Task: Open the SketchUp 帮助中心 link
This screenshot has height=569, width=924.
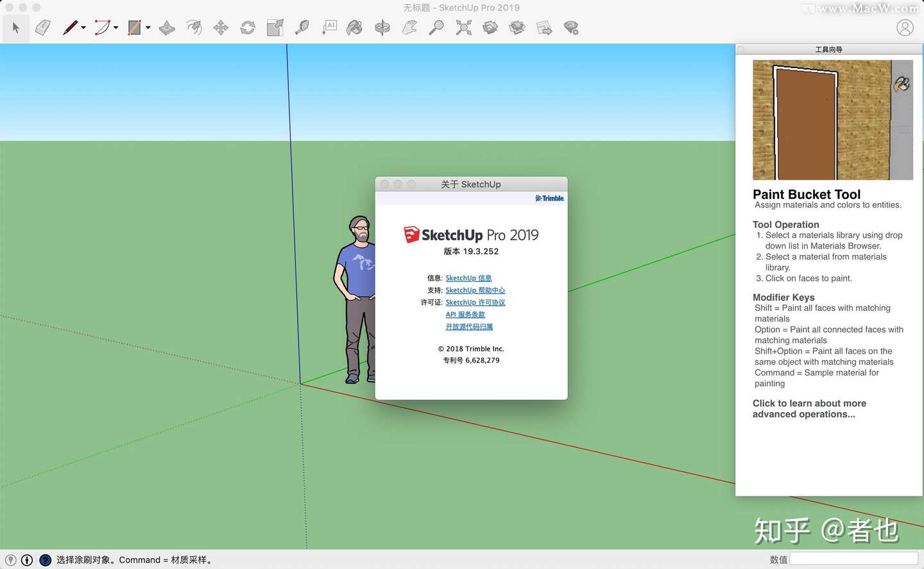Action: point(475,290)
